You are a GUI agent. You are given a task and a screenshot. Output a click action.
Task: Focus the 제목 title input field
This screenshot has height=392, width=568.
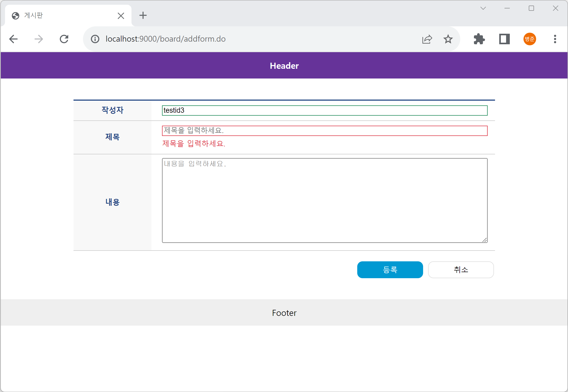point(325,131)
